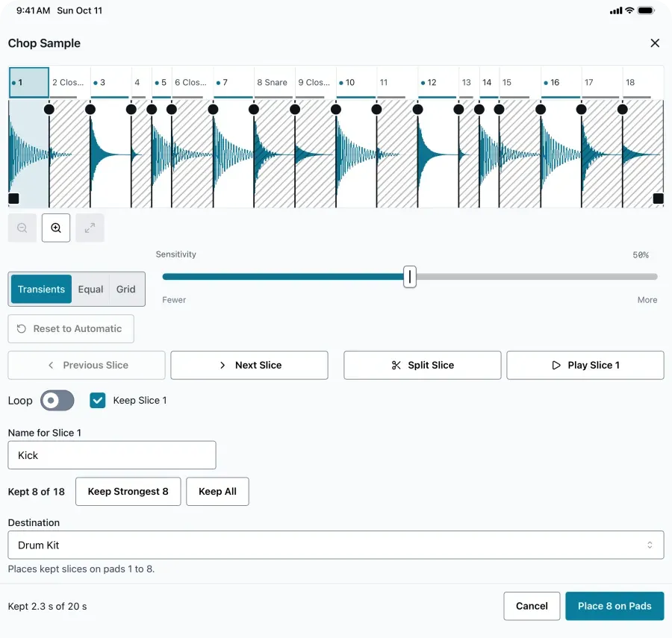The height and width of the screenshot is (638, 672).
Task: Select slice 1 label in the strip
Action: tap(29, 82)
